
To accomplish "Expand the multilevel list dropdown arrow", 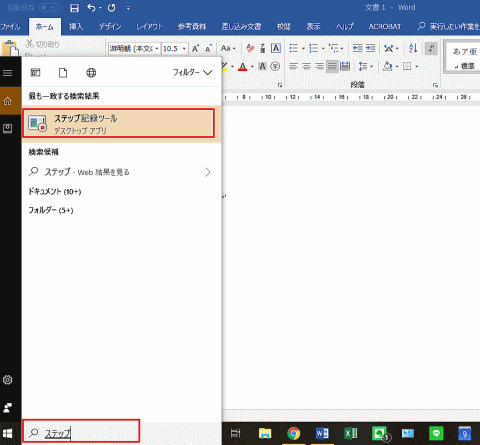I will point(342,49).
